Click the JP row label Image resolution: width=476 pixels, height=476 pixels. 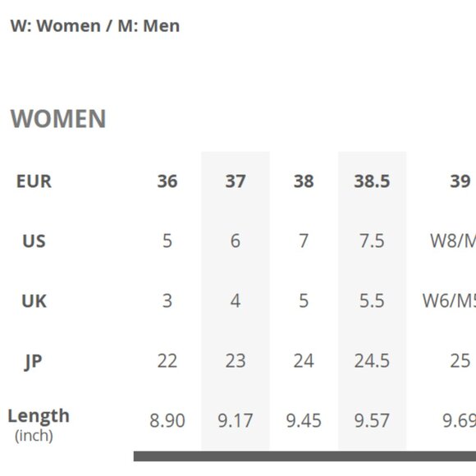click(x=33, y=361)
